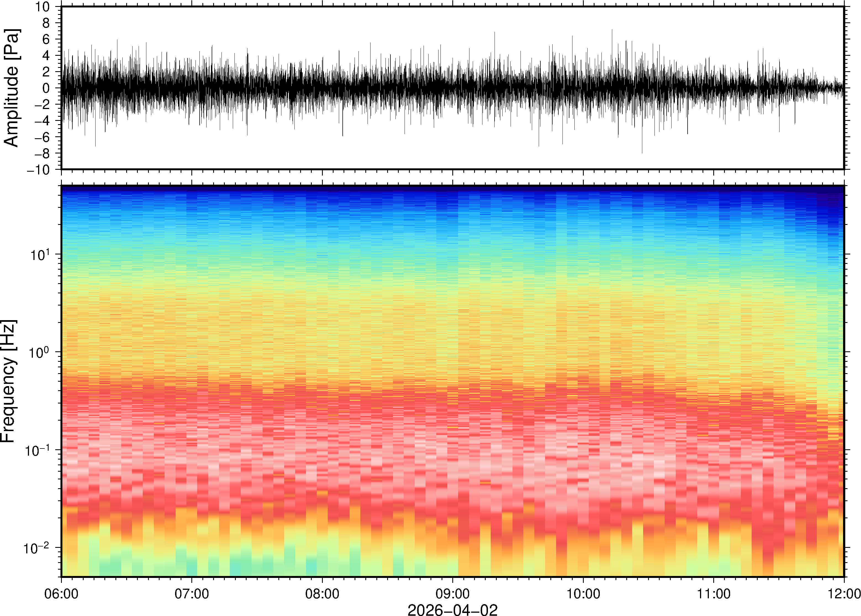Click the 12:00 end time label
861x616 pixels.
pos(844,594)
